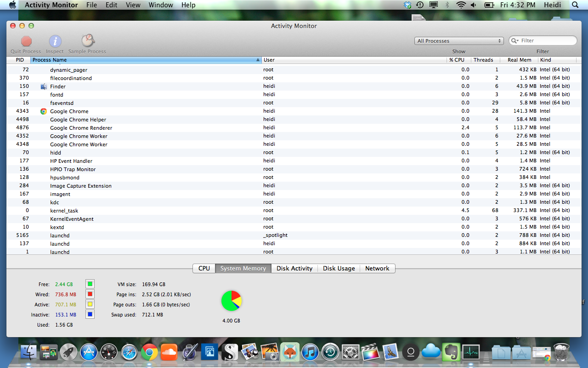Image resolution: width=588 pixels, height=368 pixels.
Task: Open Image Capture camera icon in Dock
Action: tap(270, 352)
